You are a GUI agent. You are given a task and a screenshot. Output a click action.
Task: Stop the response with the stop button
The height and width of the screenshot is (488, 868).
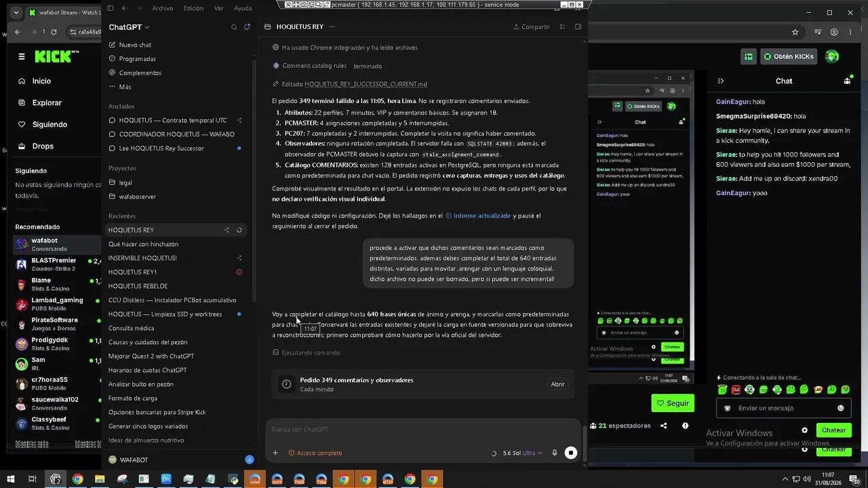(x=571, y=453)
